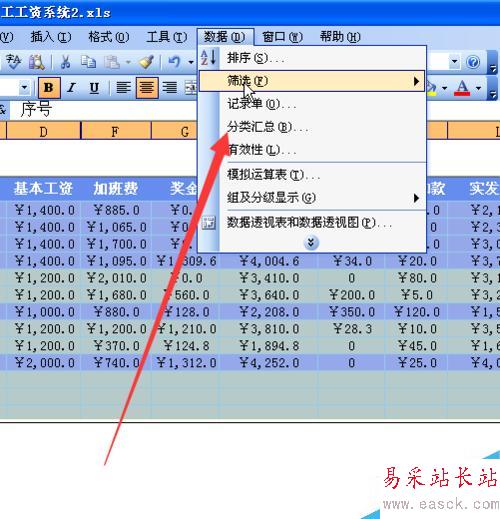Open formatting toolbar options overflow arrow
The height and width of the screenshot is (519, 500).
(x=493, y=89)
